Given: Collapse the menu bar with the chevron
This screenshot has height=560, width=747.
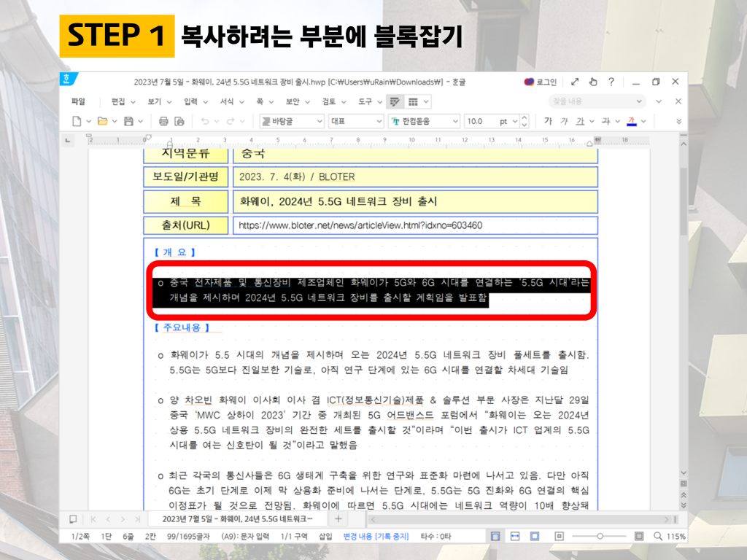Looking at the screenshot, I should 659,101.
